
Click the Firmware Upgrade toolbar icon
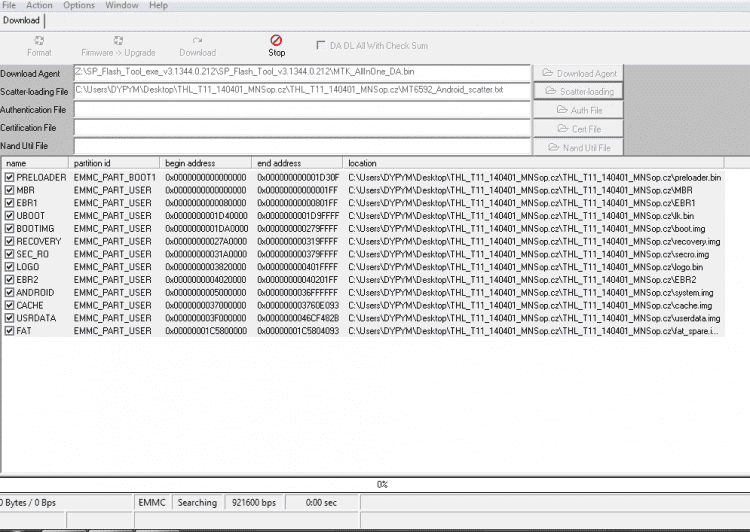pyautogui.click(x=118, y=41)
